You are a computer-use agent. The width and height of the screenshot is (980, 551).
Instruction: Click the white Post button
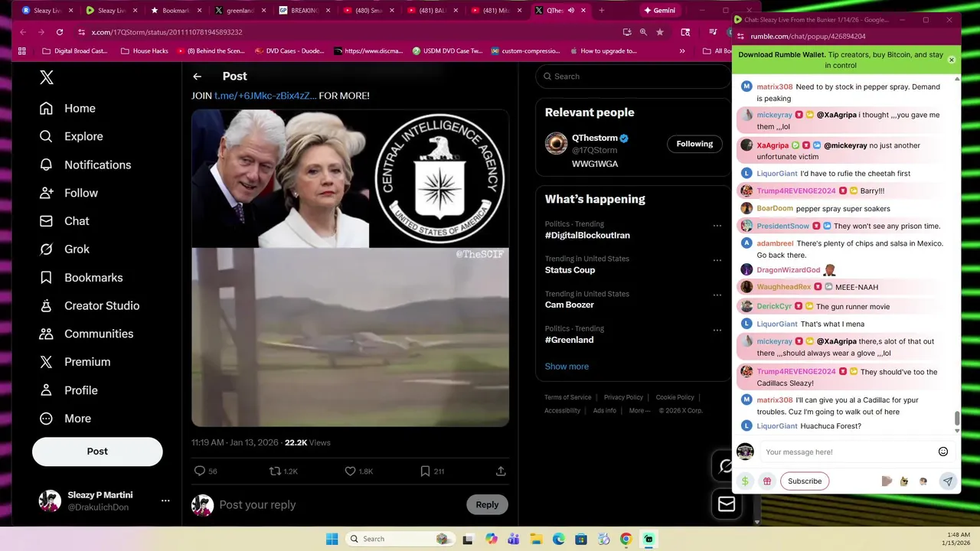click(x=97, y=452)
